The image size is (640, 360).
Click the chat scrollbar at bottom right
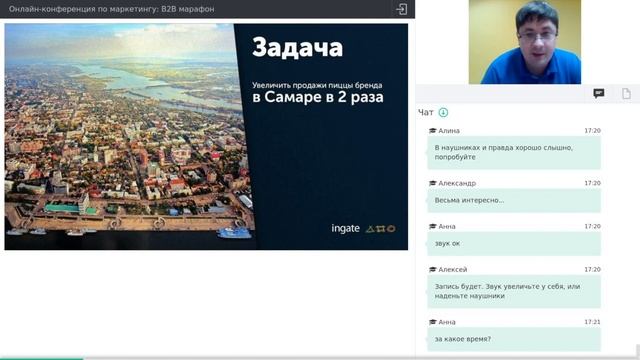(x=638, y=351)
